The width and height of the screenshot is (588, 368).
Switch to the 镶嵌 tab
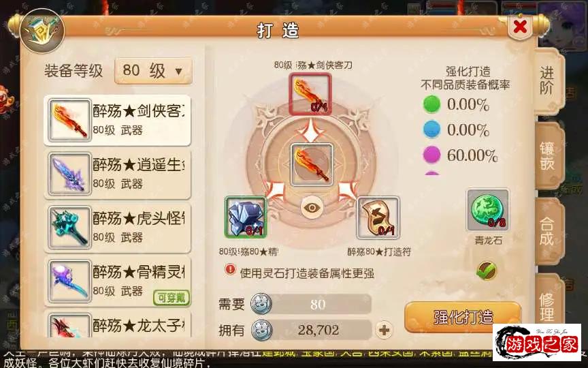pos(548,156)
